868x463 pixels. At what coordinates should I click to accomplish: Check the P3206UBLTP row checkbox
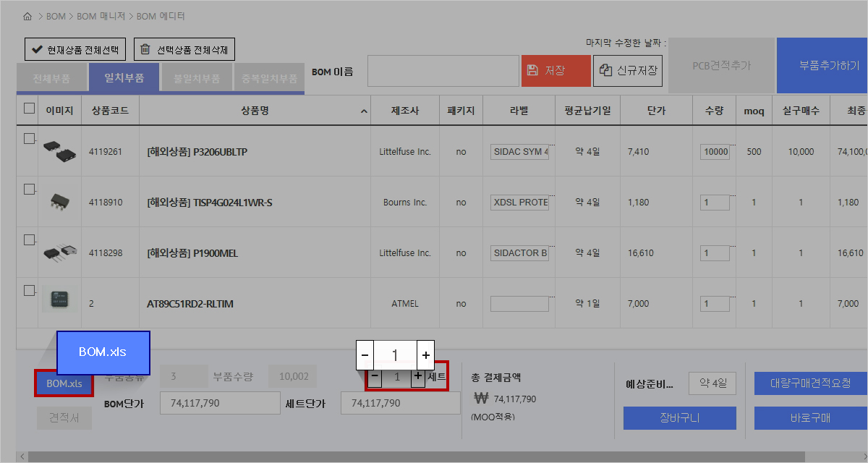[x=29, y=138]
